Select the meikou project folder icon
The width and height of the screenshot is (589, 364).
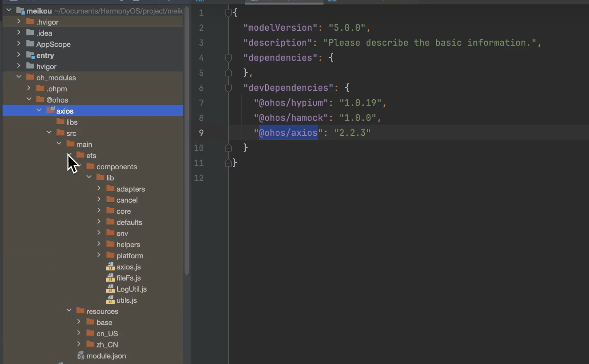[20, 11]
